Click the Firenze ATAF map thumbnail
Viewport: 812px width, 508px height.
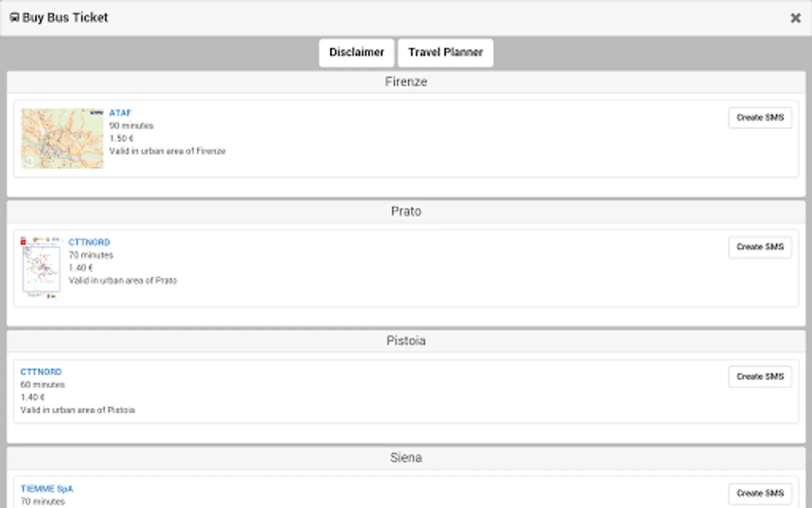63,138
